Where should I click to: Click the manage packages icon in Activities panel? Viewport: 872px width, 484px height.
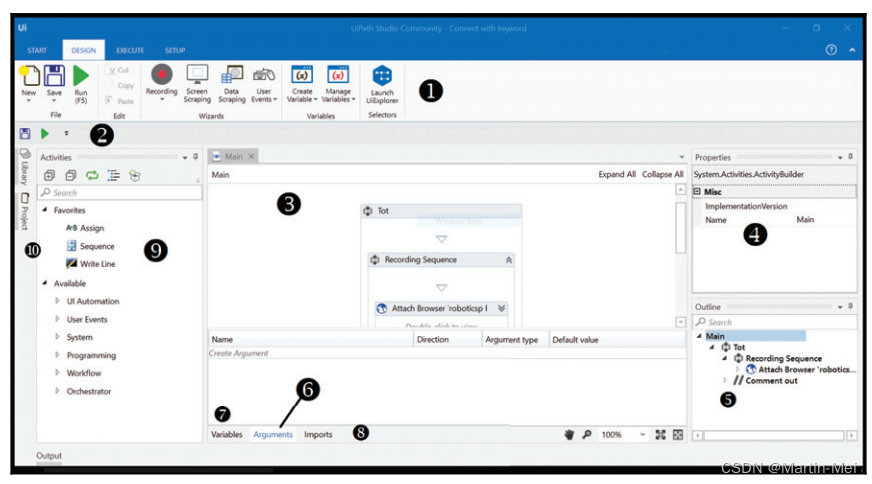tap(135, 176)
